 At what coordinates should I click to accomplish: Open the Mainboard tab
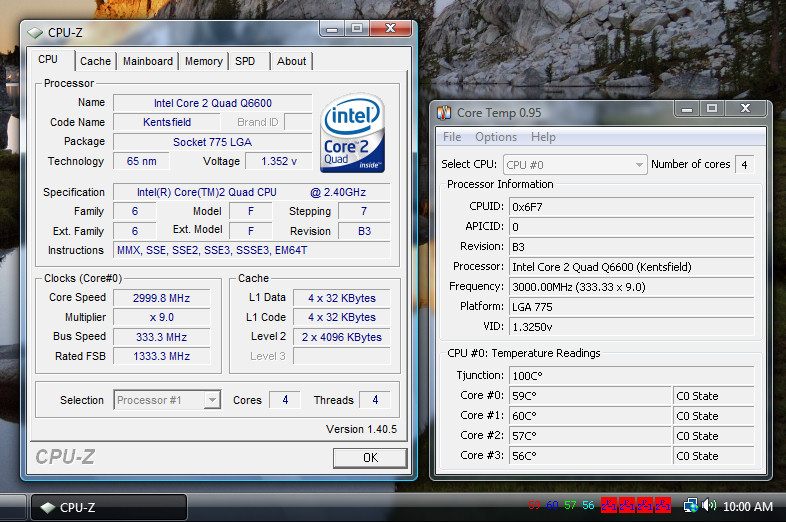[x=148, y=61]
